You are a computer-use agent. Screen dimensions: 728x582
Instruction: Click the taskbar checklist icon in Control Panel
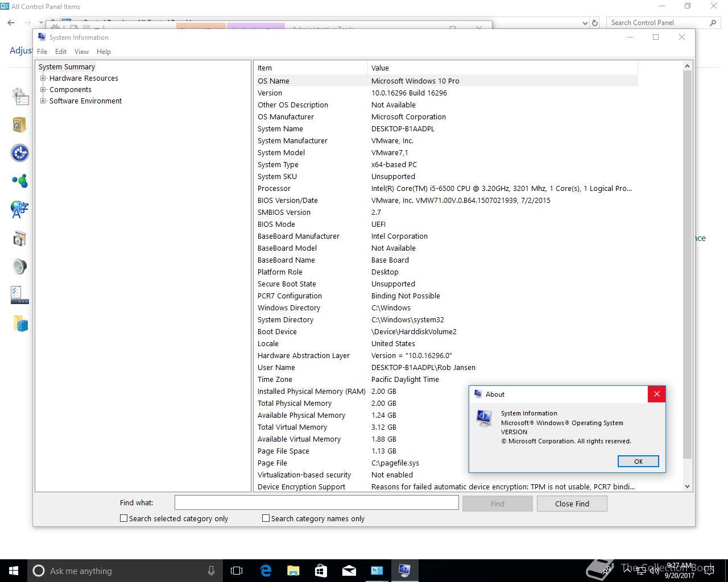19,295
